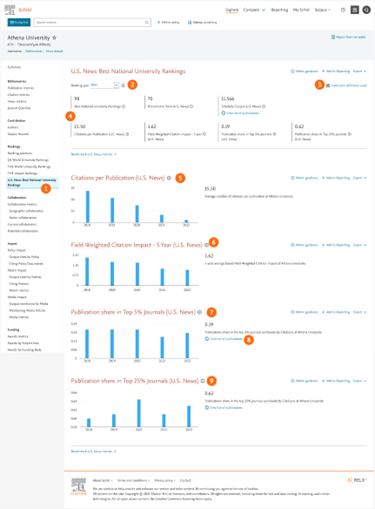
Task: Click Metric guidance for Citations per Publication
Action: [x=304, y=178]
